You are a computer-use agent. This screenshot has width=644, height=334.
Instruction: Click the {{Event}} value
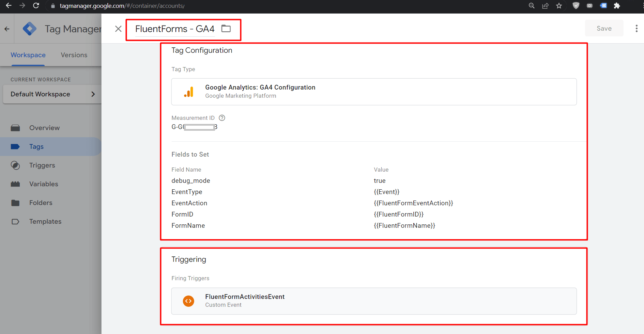coord(386,192)
